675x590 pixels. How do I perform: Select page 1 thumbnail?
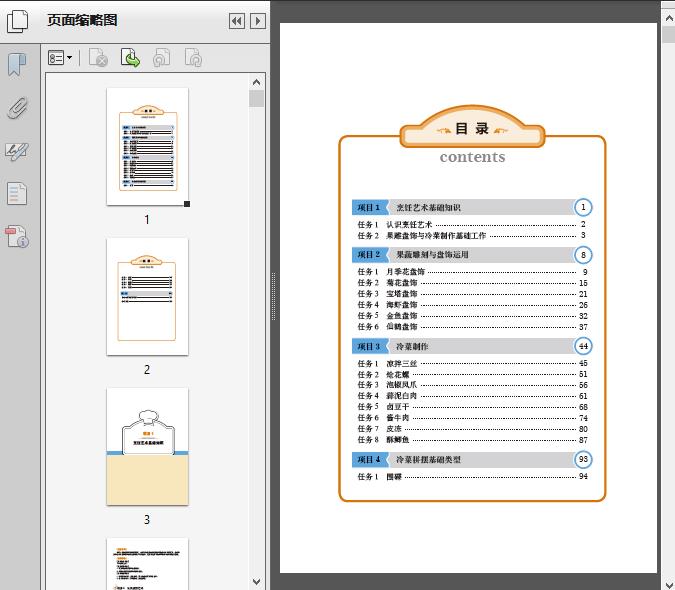pyautogui.click(x=147, y=146)
